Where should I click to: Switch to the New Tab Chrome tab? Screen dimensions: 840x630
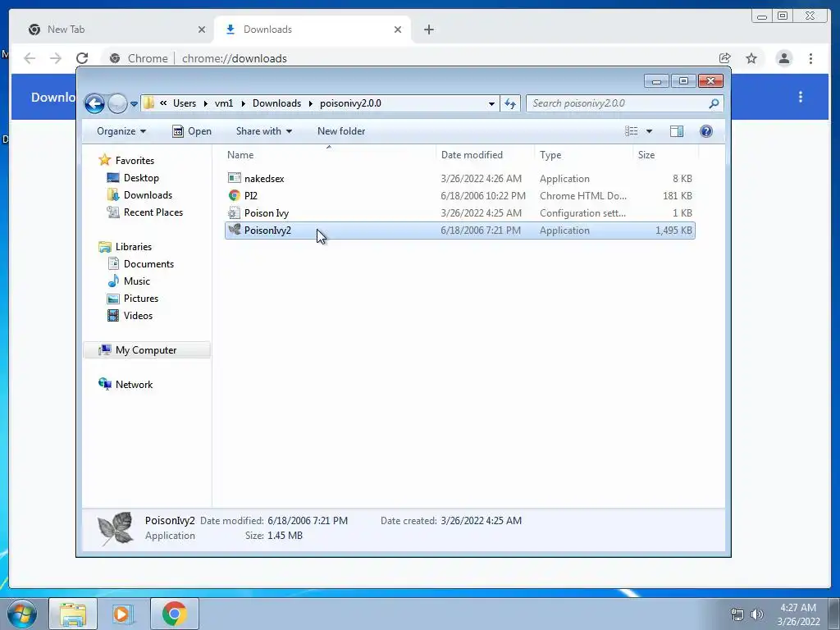point(115,30)
